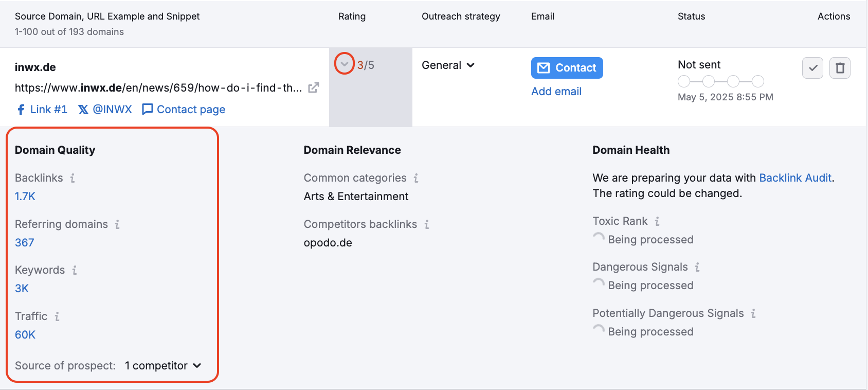This screenshot has height=390, width=868.
Task: Mark the inwx.de prospect with the checkmark button
Action: click(x=812, y=68)
